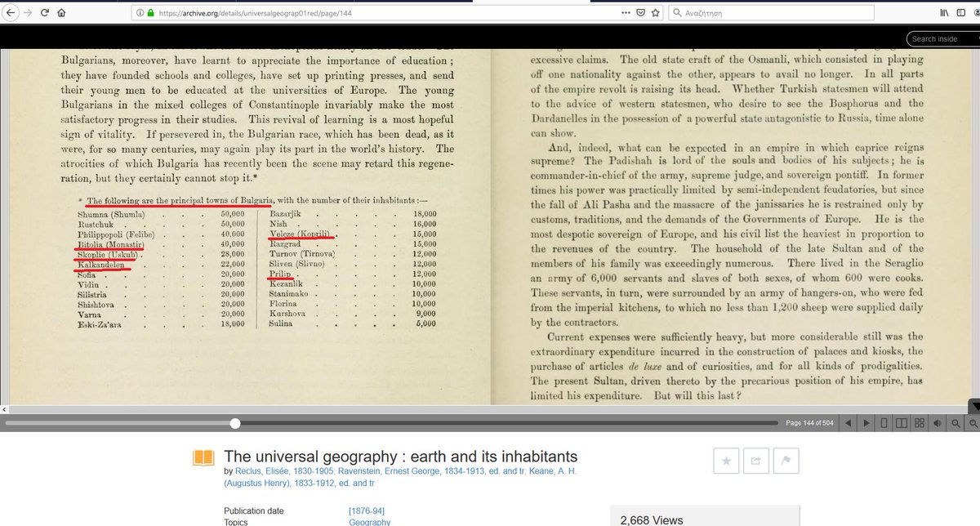The image size is (980, 526).
Task: Click the Skoplie (Uskub) table entry
Action: 109,254
